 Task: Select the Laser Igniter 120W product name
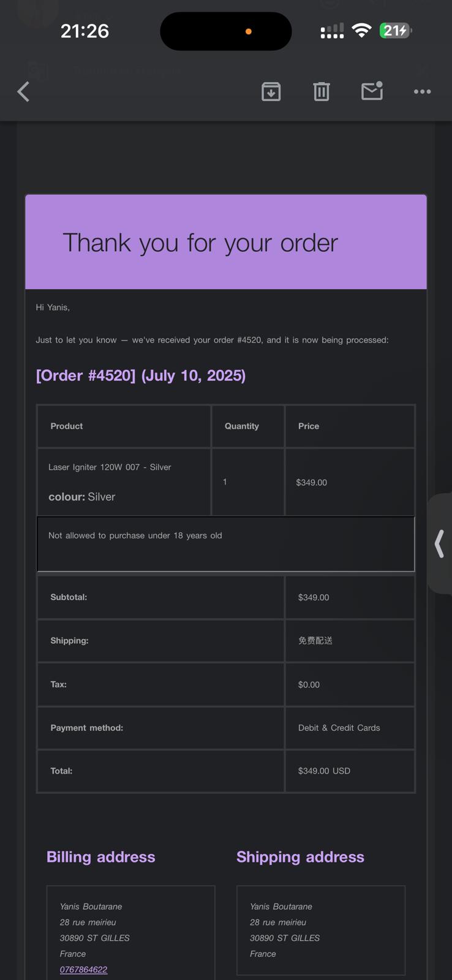[x=110, y=467]
